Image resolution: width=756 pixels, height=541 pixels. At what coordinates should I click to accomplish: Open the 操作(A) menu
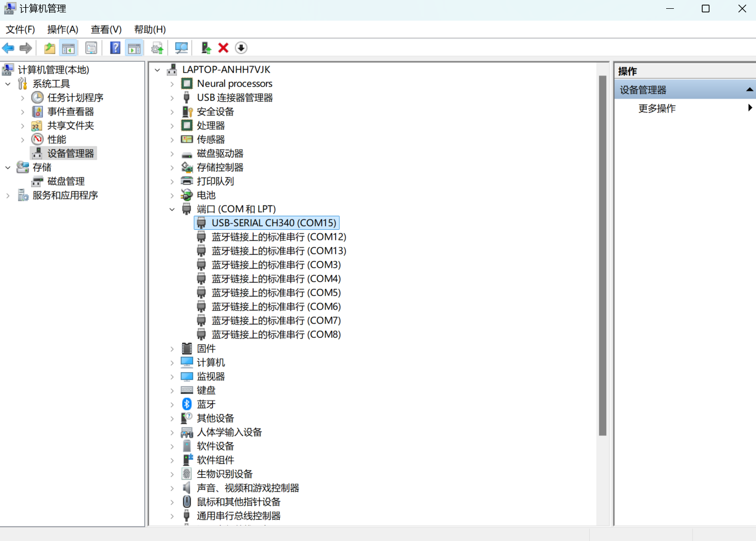tap(63, 29)
